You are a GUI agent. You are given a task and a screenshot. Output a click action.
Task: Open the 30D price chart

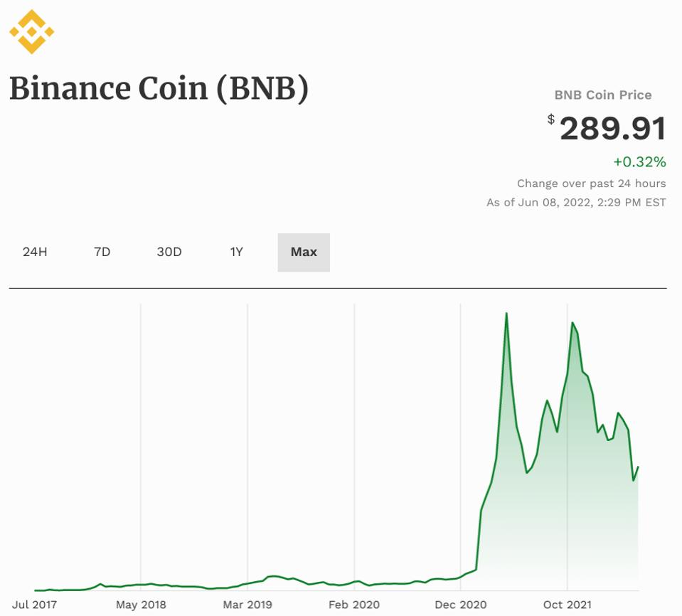[x=170, y=251]
